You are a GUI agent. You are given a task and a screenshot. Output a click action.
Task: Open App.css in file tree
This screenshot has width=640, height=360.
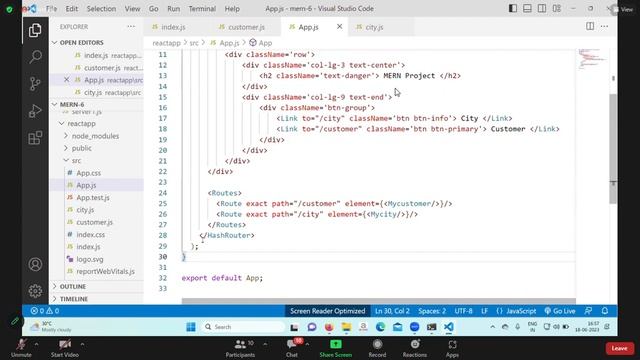point(89,173)
